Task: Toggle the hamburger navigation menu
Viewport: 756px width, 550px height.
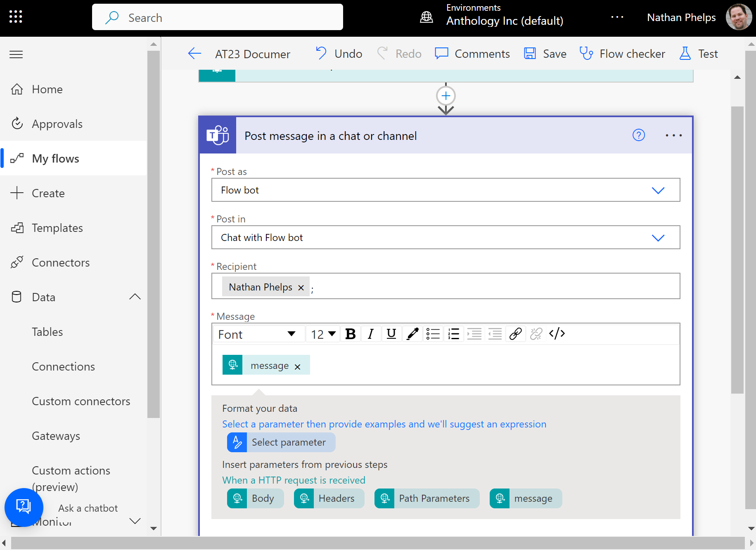Action: [16, 54]
